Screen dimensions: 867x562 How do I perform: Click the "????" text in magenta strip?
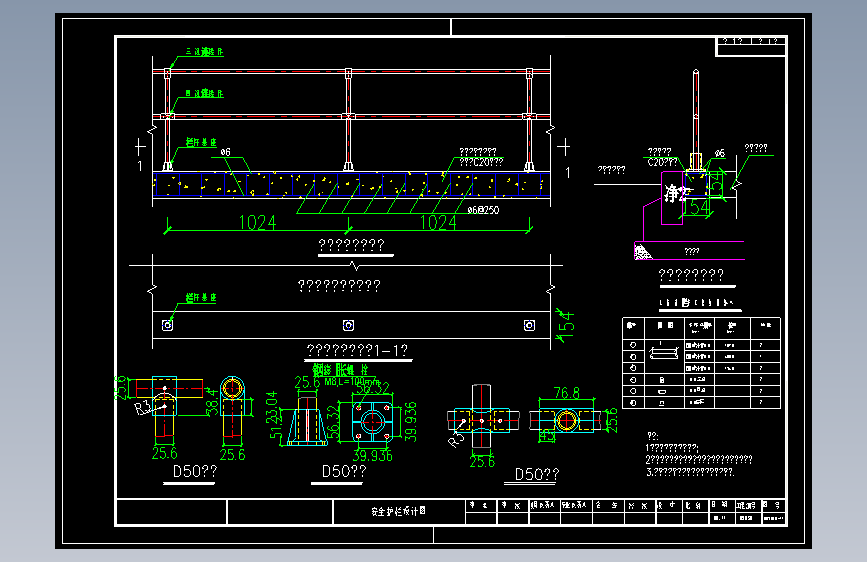[692, 252]
